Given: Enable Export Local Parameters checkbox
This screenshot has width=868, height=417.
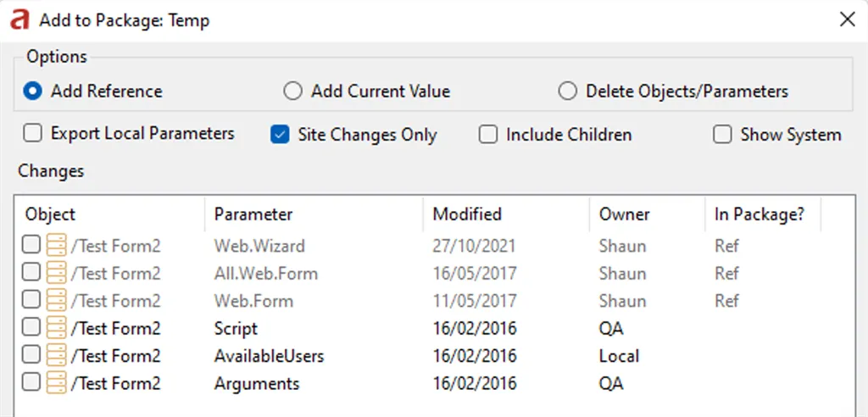Looking at the screenshot, I should 33,133.
